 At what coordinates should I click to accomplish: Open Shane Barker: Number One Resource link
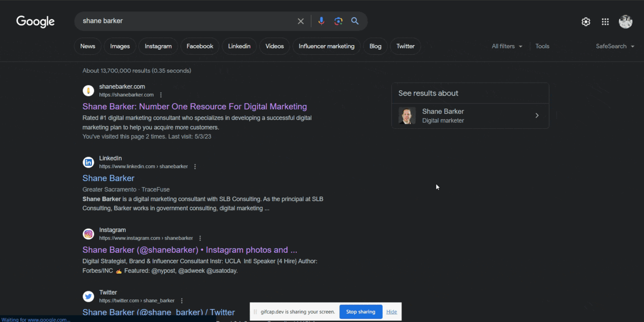(195, 107)
